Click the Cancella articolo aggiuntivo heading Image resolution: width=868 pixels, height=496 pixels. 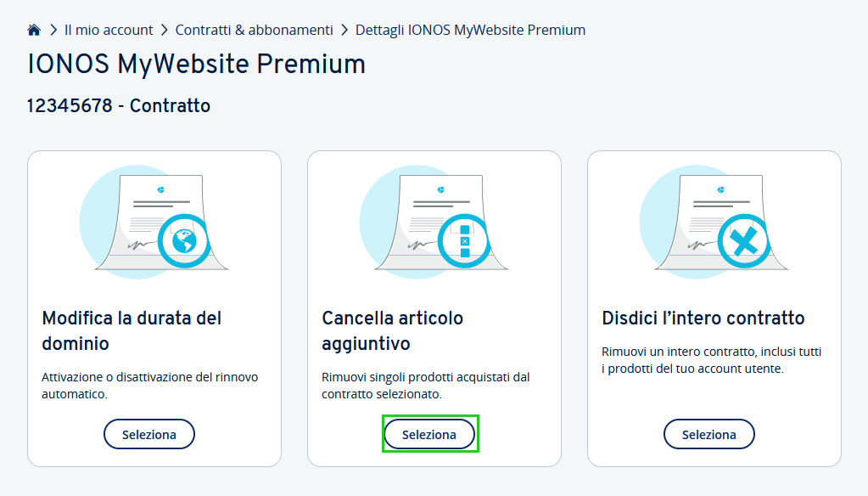point(393,331)
